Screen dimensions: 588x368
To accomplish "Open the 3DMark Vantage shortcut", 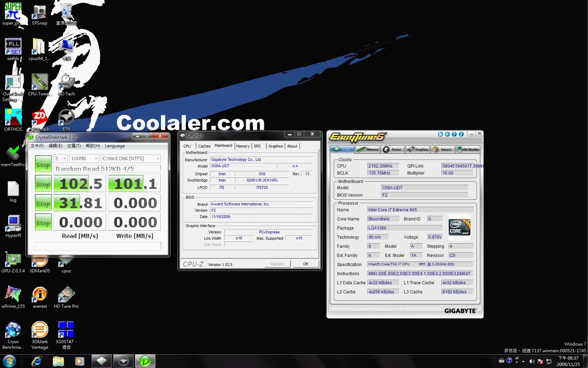I will click(x=40, y=335).
